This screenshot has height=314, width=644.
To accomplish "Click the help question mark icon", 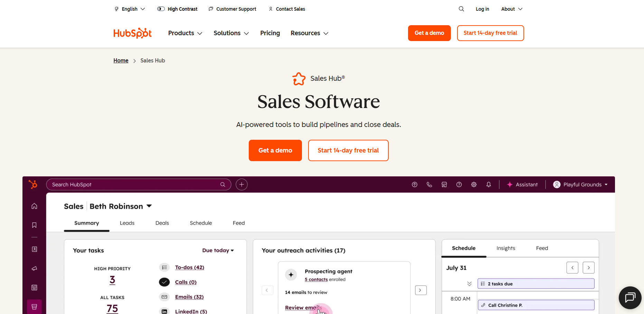I will point(459,185).
